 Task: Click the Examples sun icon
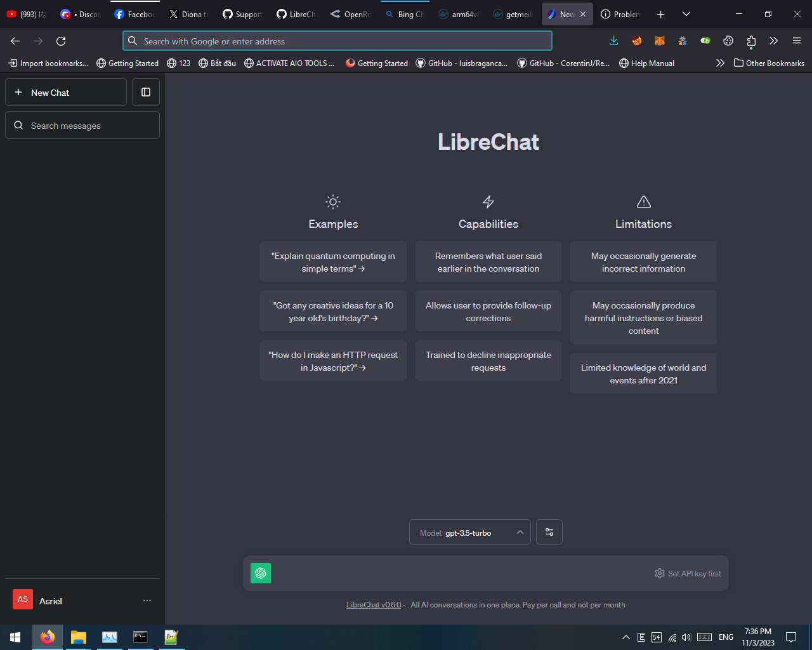pyautogui.click(x=333, y=201)
